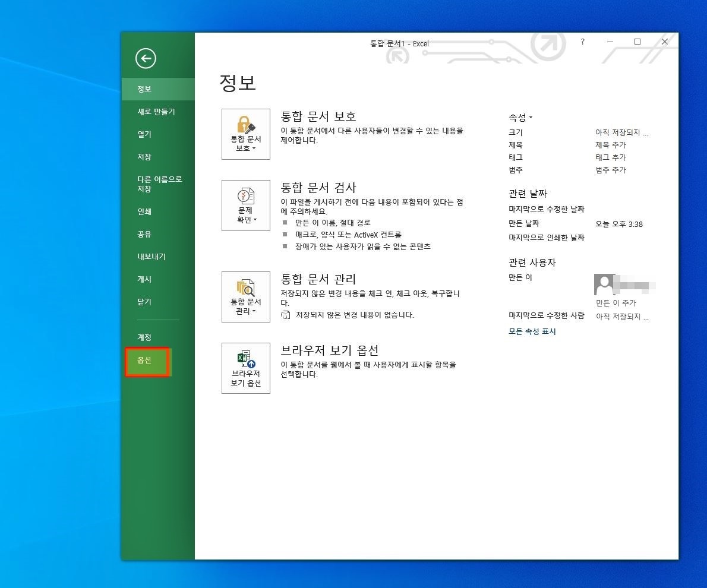Click the 만든 이 추가 field
The height and width of the screenshot is (588, 707).
tap(616, 303)
